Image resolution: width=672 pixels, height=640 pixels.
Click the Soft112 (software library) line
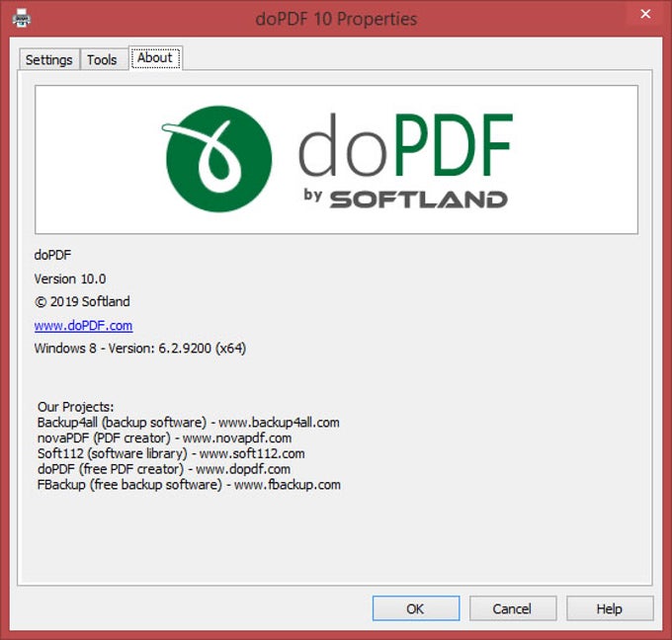[171, 453]
